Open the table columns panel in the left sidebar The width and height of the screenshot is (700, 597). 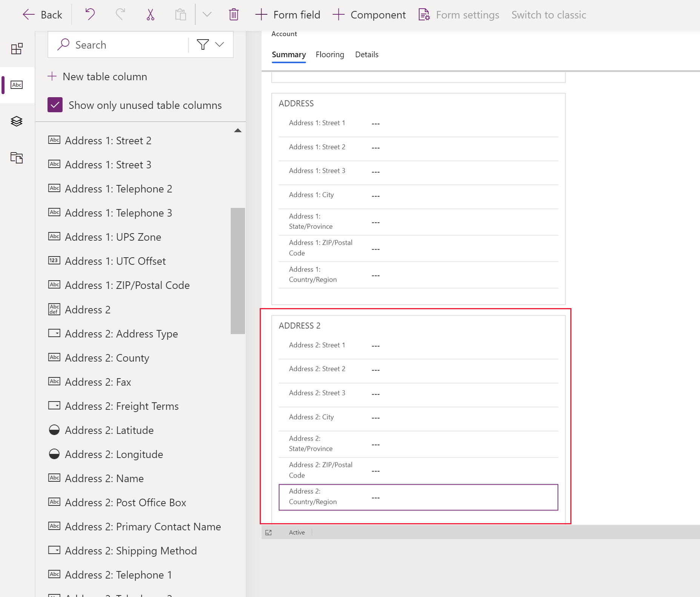(x=17, y=85)
